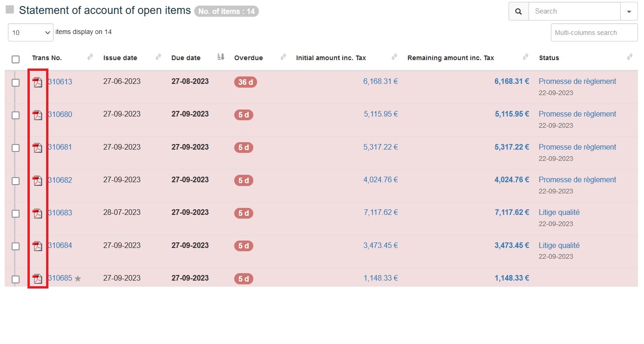Focus the Multi-columns search field
This screenshot has height=344, width=644.
[x=594, y=33]
